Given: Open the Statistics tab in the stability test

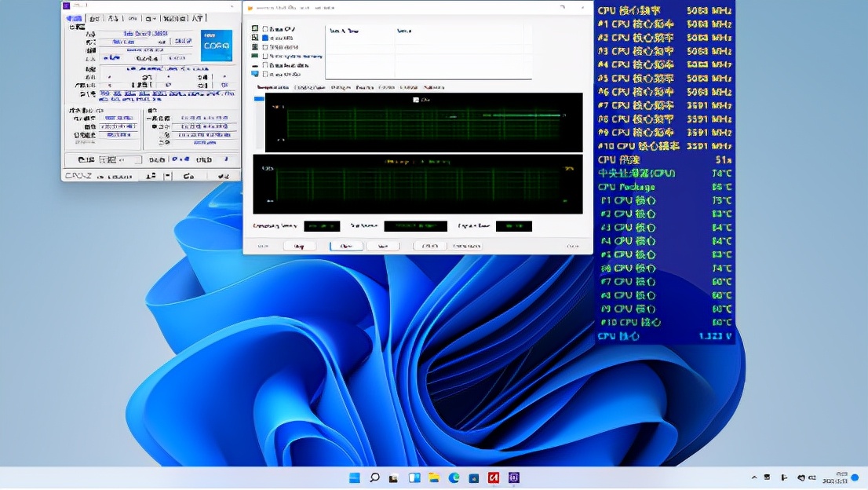Looking at the screenshot, I should point(434,88).
